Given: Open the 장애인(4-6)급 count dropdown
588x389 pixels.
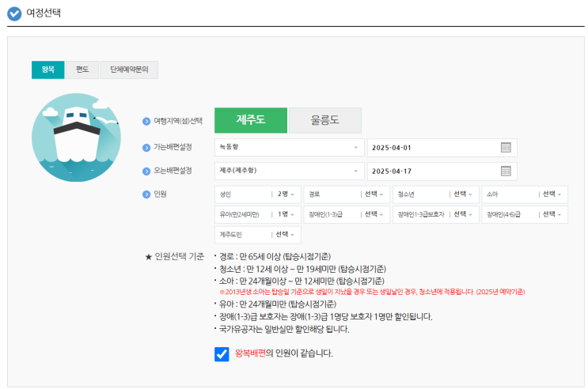Looking at the screenshot, I should pos(525,215).
